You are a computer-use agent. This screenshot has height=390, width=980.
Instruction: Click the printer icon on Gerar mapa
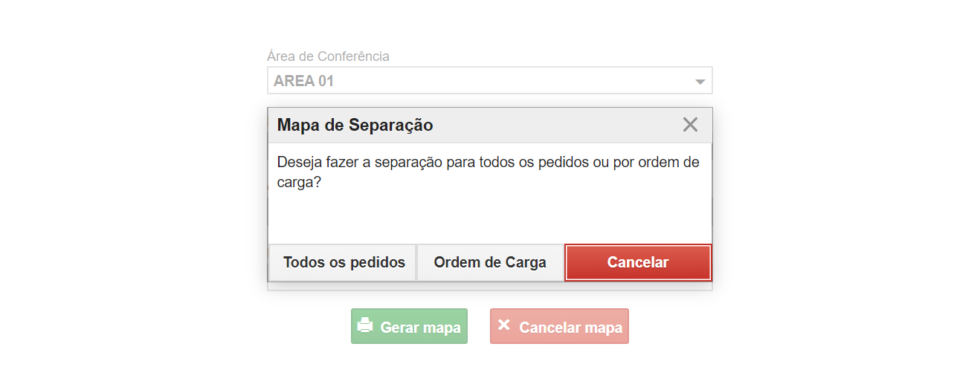coord(365,325)
